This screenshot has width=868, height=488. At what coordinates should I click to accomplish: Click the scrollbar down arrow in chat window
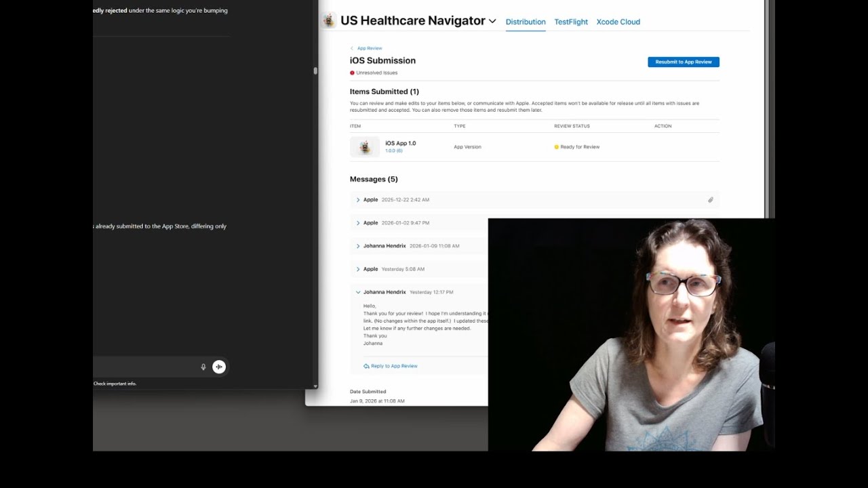(315, 386)
